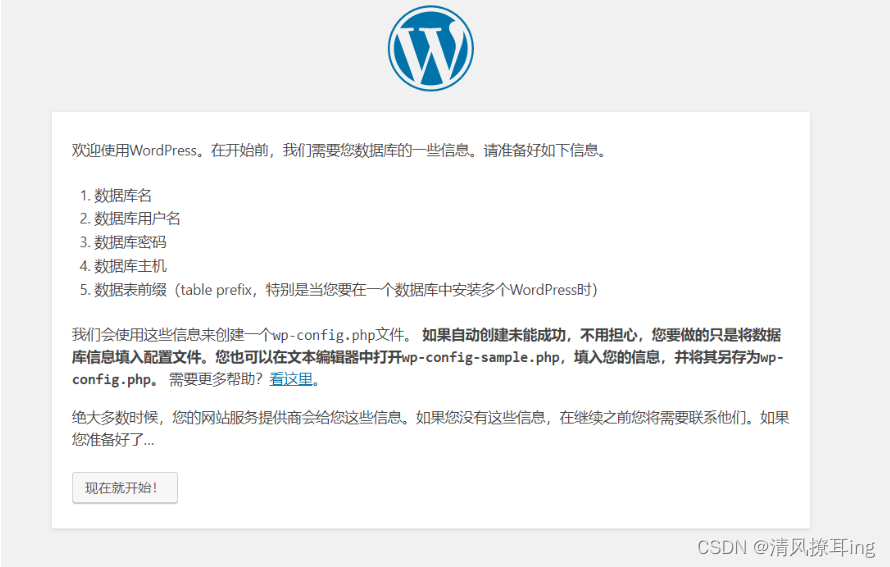The height and width of the screenshot is (567, 890).
Task: Select the list item 数据库密码
Action: coord(130,242)
